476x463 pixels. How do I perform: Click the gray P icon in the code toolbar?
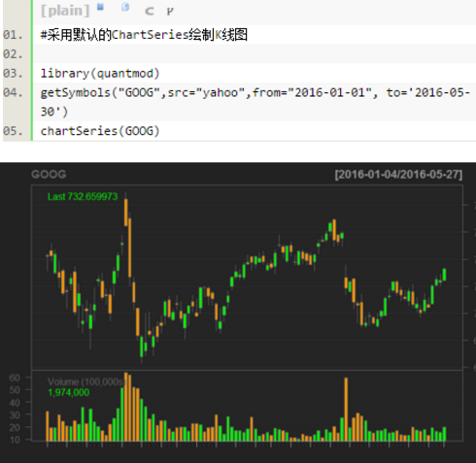point(170,12)
